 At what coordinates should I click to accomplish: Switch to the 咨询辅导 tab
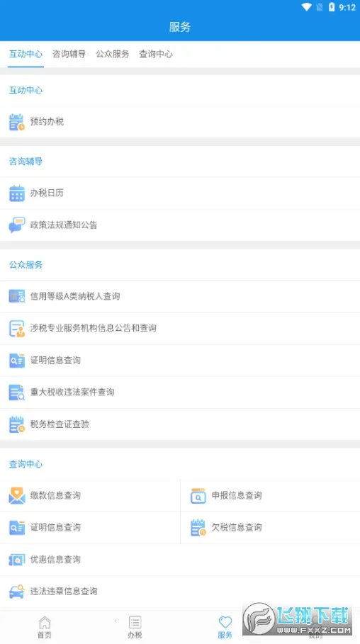tap(69, 54)
